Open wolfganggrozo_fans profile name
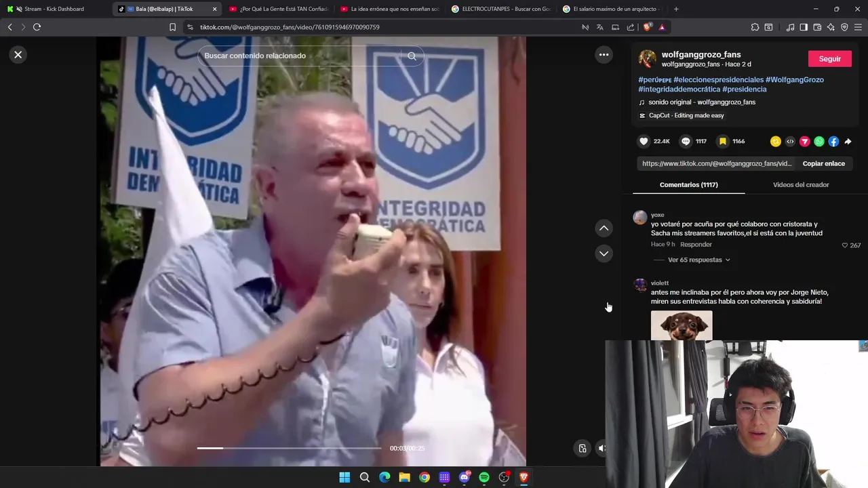The width and height of the screenshot is (868, 488). pos(701,55)
